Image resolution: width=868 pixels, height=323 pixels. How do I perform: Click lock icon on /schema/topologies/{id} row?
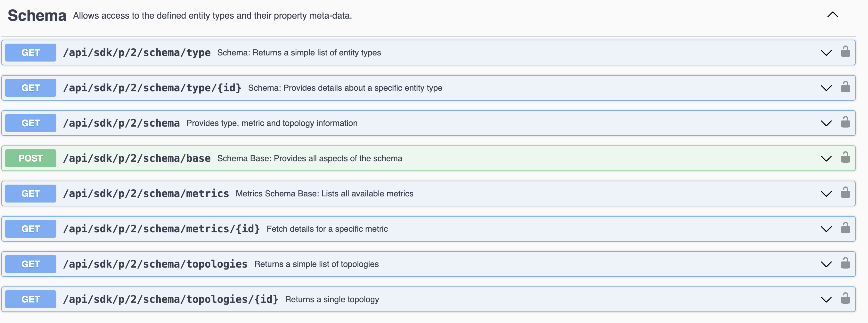coord(845,298)
